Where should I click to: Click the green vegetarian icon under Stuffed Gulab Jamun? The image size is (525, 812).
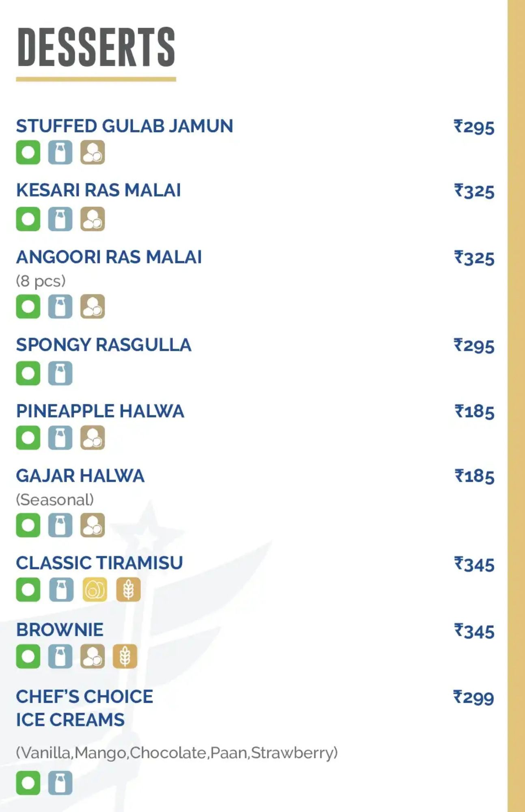coord(28,152)
